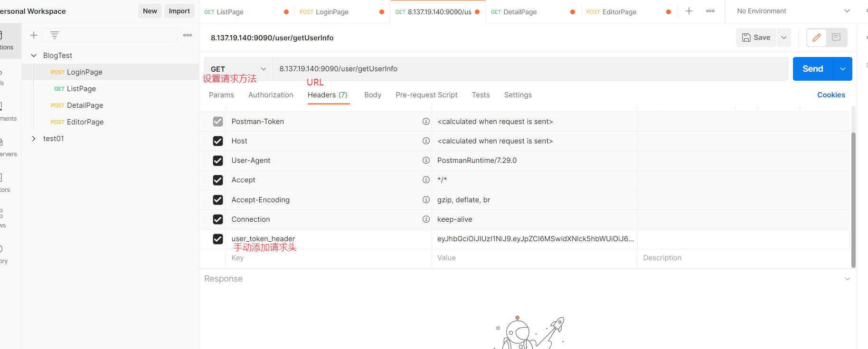Open request Settings tab
Image resolution: width=868 pixels, height=349 pixels.
coord(518,95)
